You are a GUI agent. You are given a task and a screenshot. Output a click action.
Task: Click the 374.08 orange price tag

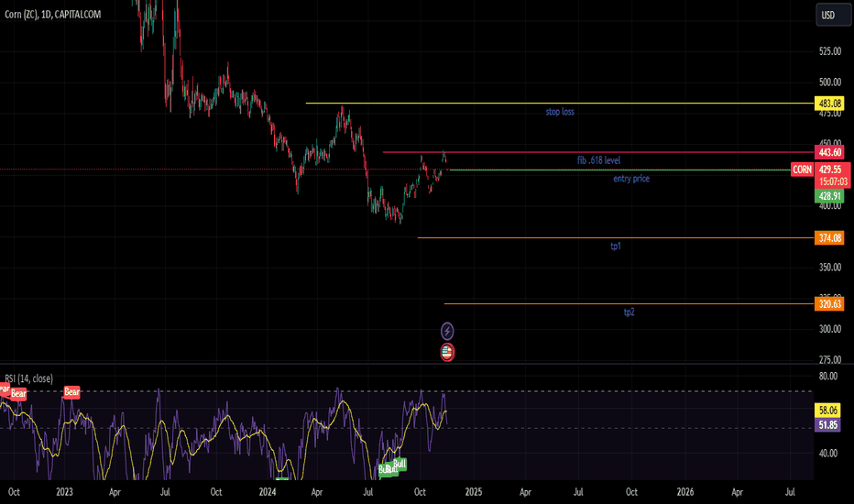pyautogui.click(x=829, y=238)
